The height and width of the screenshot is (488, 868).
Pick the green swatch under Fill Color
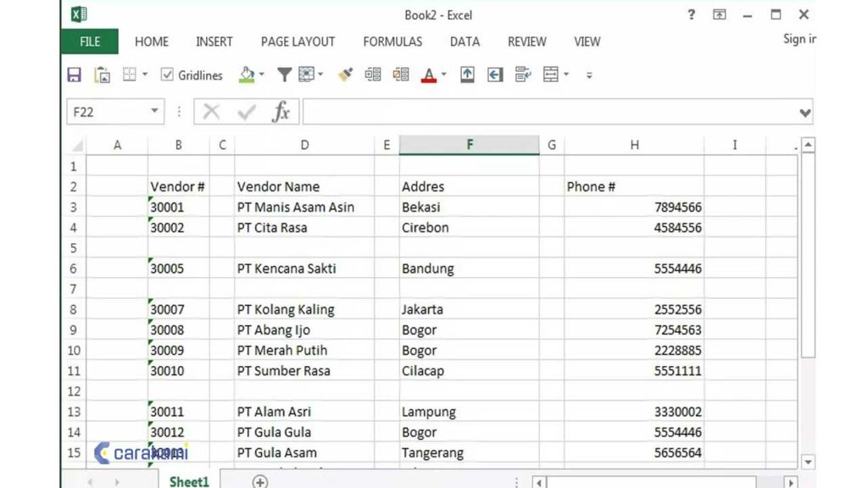(x=248, y=81)
